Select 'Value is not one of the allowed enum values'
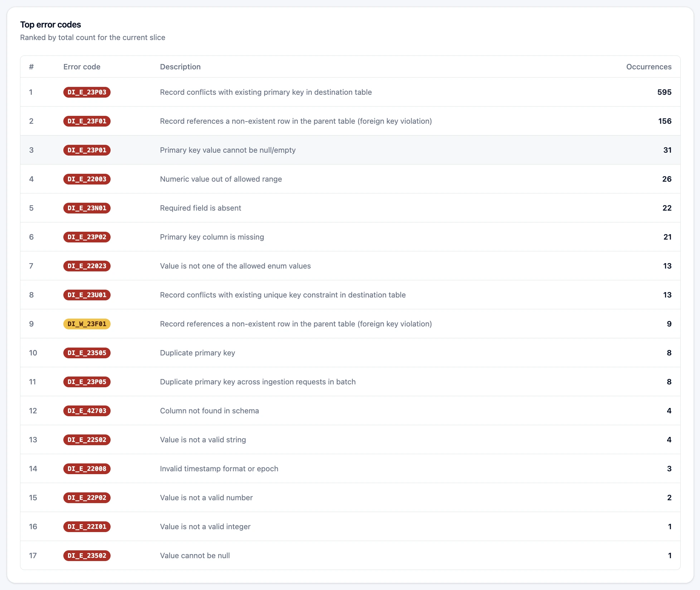This screenshot has width=700, height=590. coord(235,266)
